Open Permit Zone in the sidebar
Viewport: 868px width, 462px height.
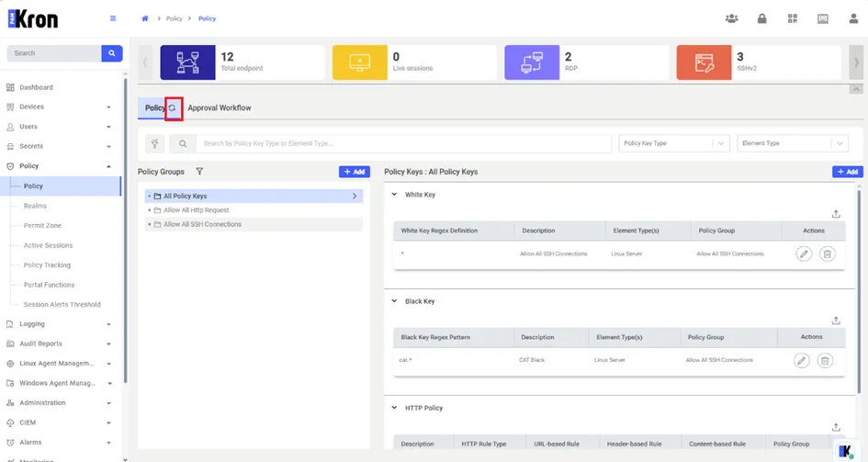pos(42,226)
